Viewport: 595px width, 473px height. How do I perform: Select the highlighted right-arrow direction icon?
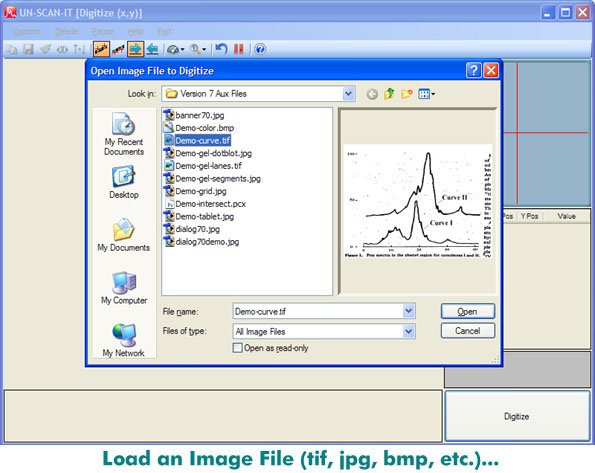[135, 49]
